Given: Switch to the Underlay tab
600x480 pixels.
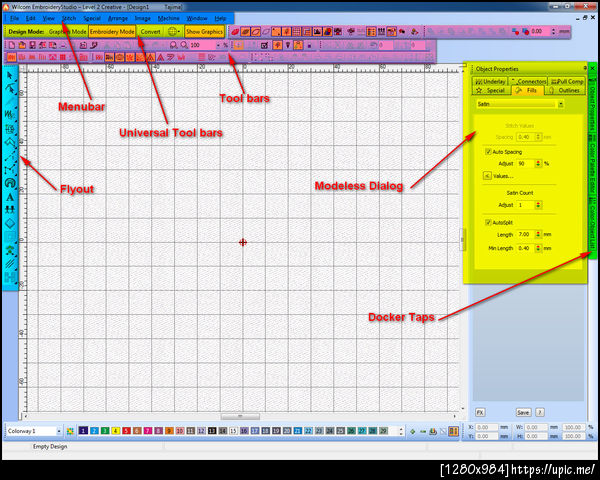Looking at the screenshot, I should tap(490, 81).
